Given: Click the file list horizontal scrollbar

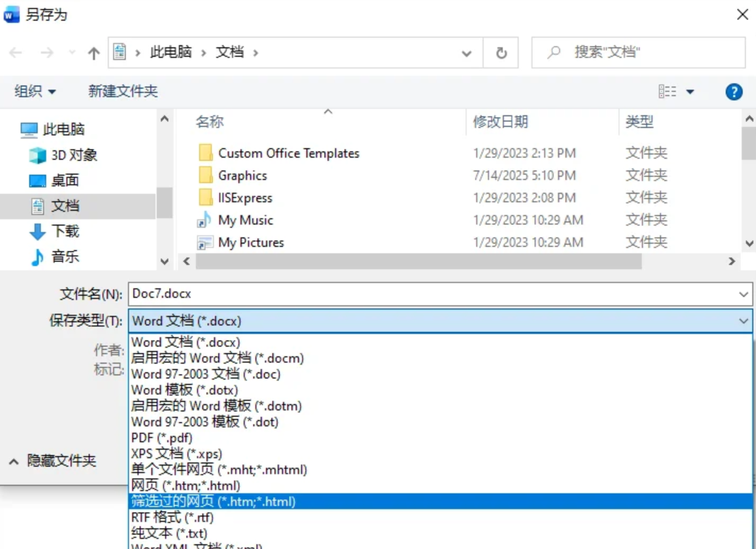Looking at the screenshot, I should pyautogui.click(x=418, y=261).
